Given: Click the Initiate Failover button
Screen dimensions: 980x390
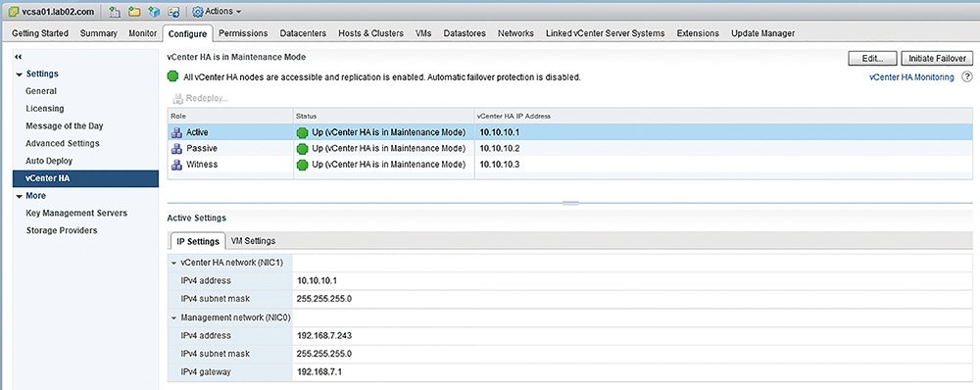Looking at the screenshot, I should (937, 58).
